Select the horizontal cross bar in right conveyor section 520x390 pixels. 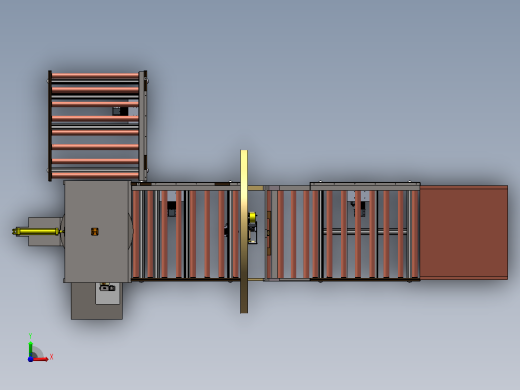[x=365, y=231]
